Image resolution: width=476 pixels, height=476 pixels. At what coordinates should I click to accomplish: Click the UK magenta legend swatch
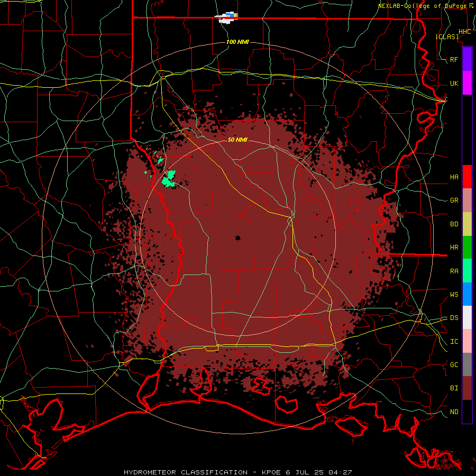pyautogui.click(x=467, y=83)
